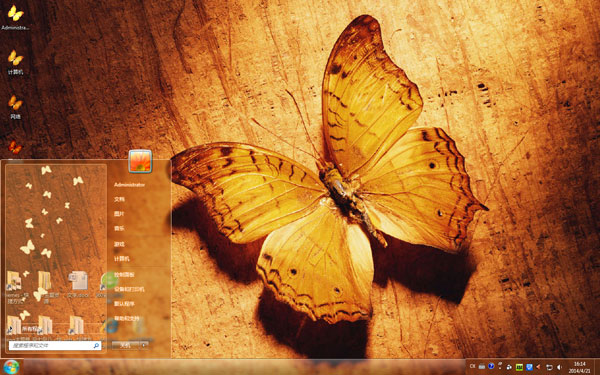Click the green tray icon
600x375 pixels.
tap(519, 367)
